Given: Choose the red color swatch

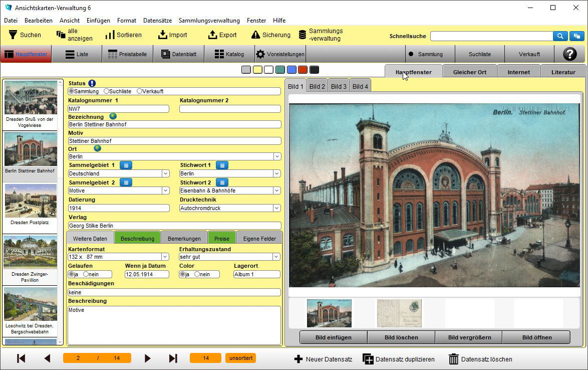Looking at the screenshot, I should coord(303,70).
